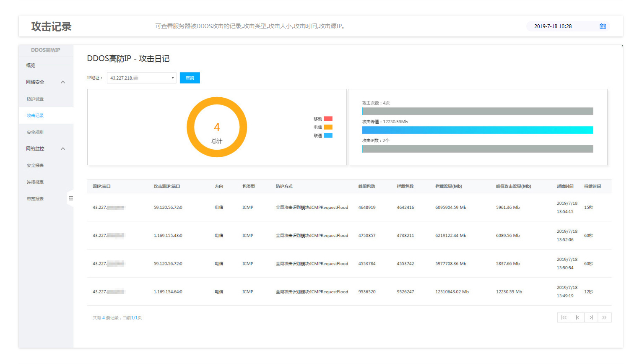Collapse the 网络安全 menu section
The width and height of the screenshot is (642, 364).
point(63,82)
